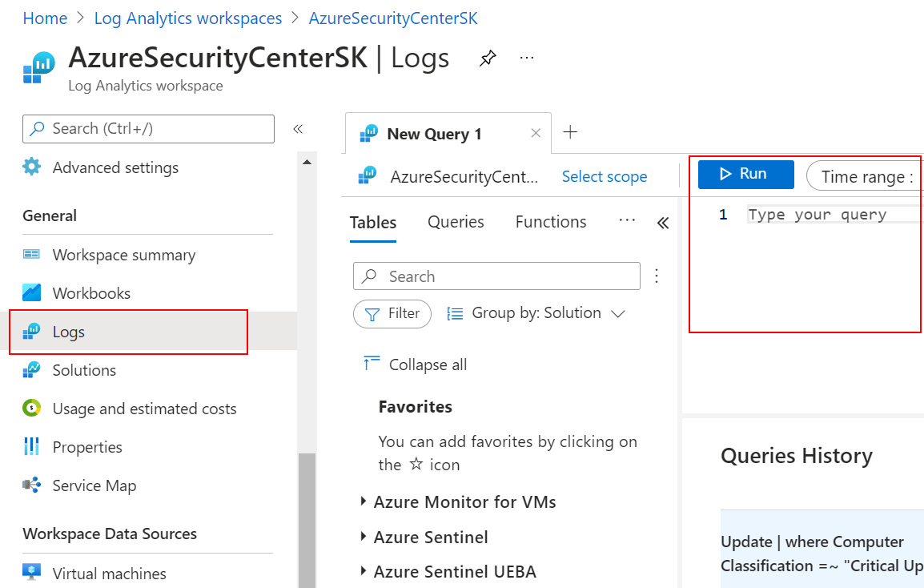
Task: Click the left menu scrollbar thumb
Action: pos(307,520)
